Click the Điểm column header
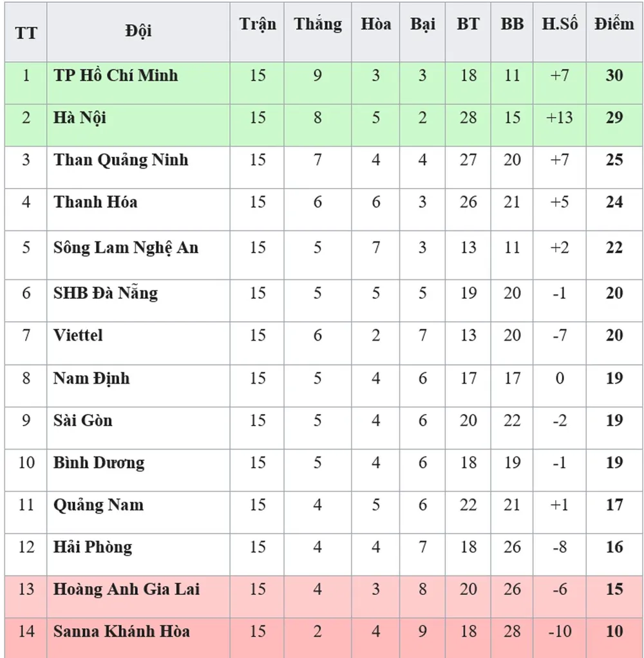Screen dimensions: 644x658 [x=614, y=25]
